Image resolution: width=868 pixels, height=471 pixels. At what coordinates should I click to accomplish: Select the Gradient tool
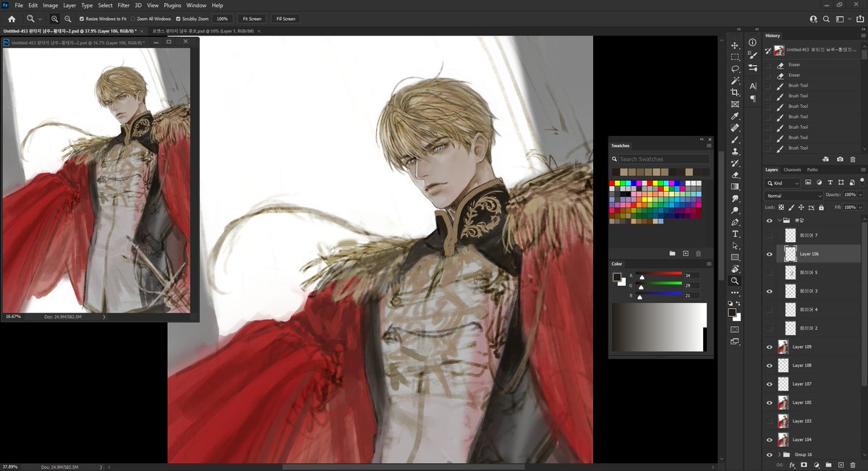[735, 187]
